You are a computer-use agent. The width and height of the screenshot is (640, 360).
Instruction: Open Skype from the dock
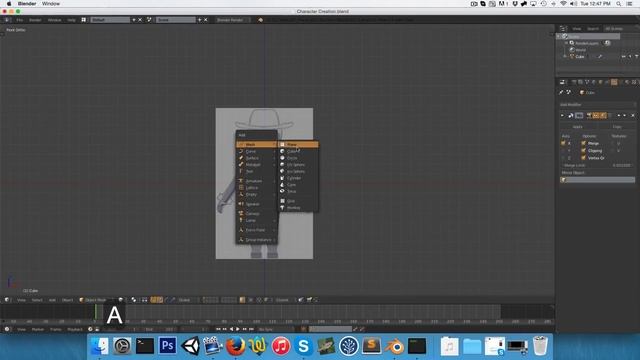303,346
